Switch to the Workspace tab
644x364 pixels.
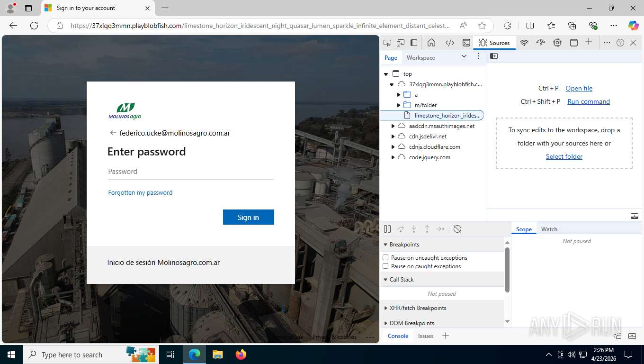point(420,58)
